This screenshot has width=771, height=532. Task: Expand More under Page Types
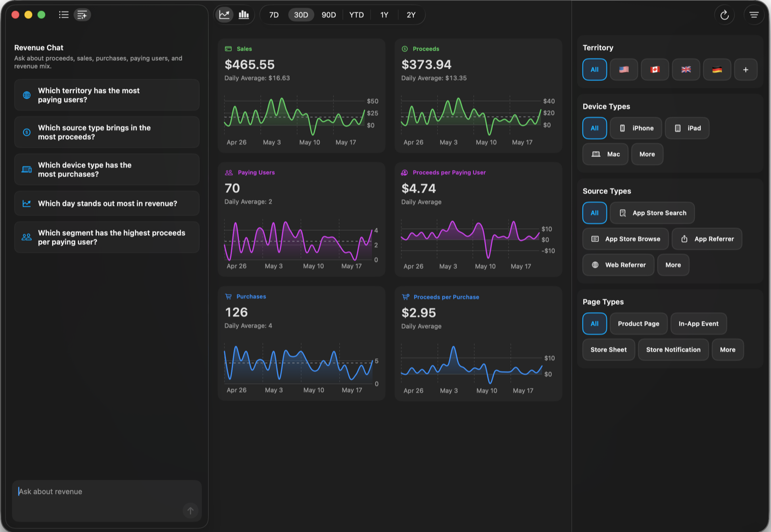click(x=727, y=350)
